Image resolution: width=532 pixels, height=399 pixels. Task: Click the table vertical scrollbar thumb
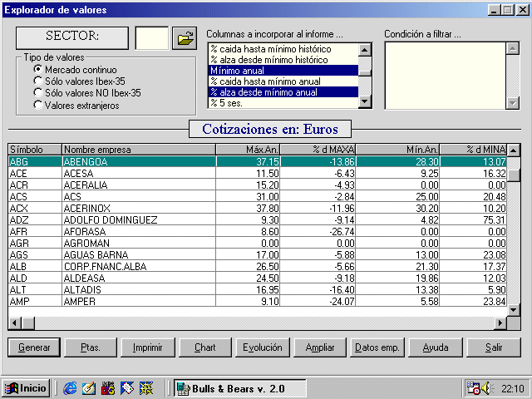(514, 175)
